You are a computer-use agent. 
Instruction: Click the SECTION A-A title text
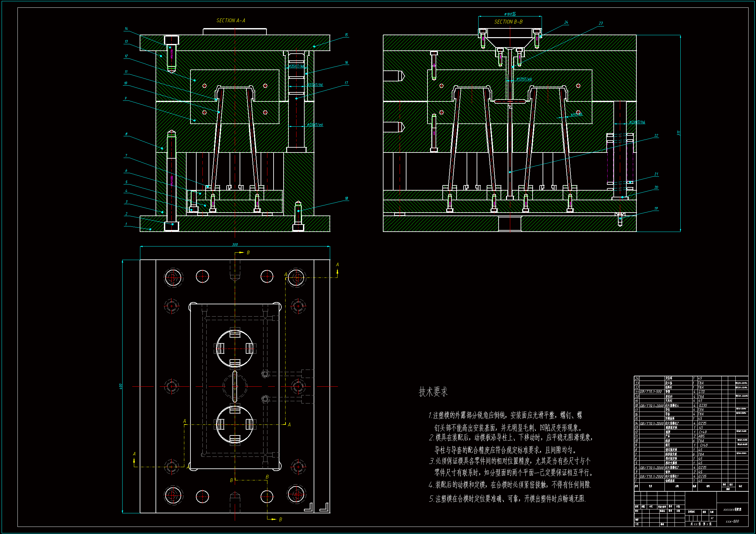(231, 20)
